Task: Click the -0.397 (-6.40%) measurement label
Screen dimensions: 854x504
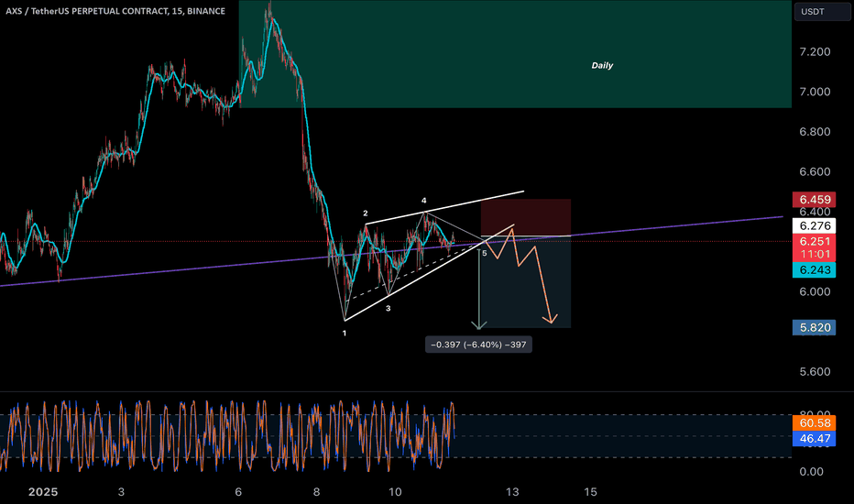Action: [x=478, y=345]
